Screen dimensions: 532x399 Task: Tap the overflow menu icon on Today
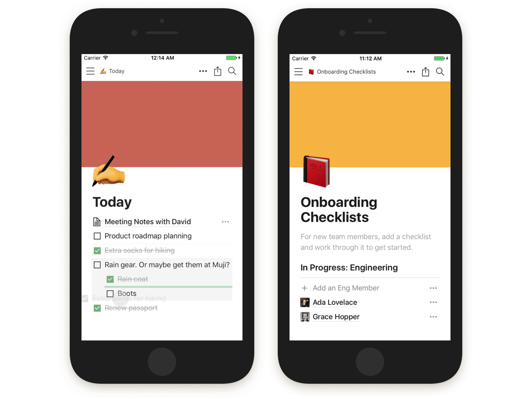click(203, 71)
